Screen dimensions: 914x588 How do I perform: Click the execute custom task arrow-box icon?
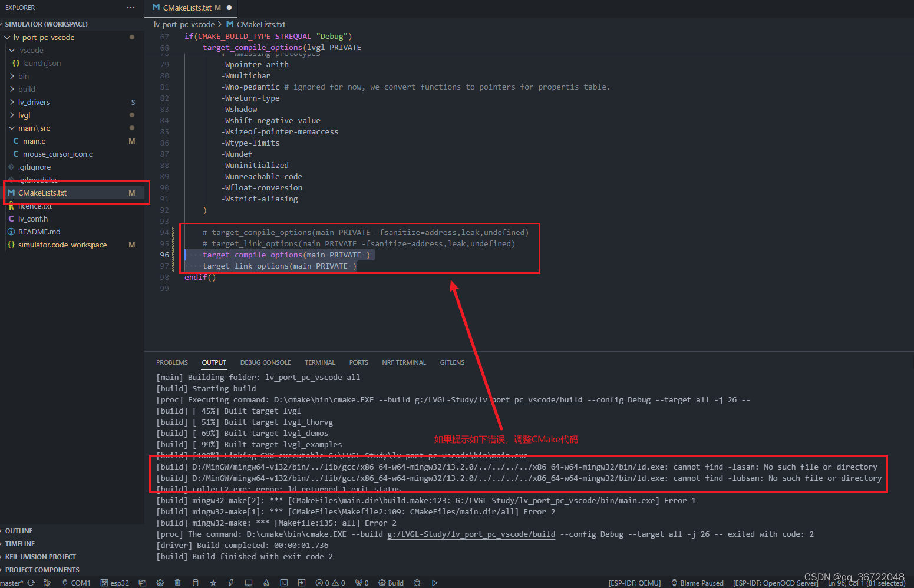click(301, 583)
